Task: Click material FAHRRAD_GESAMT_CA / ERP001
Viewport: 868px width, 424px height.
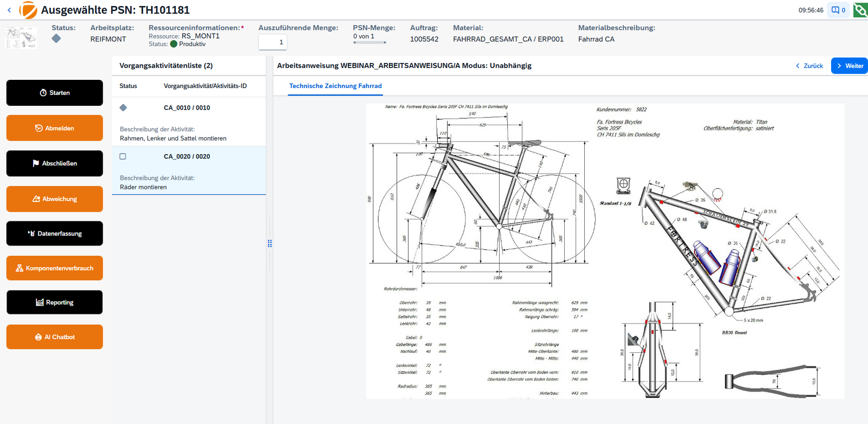Action: tap(508, 39)
